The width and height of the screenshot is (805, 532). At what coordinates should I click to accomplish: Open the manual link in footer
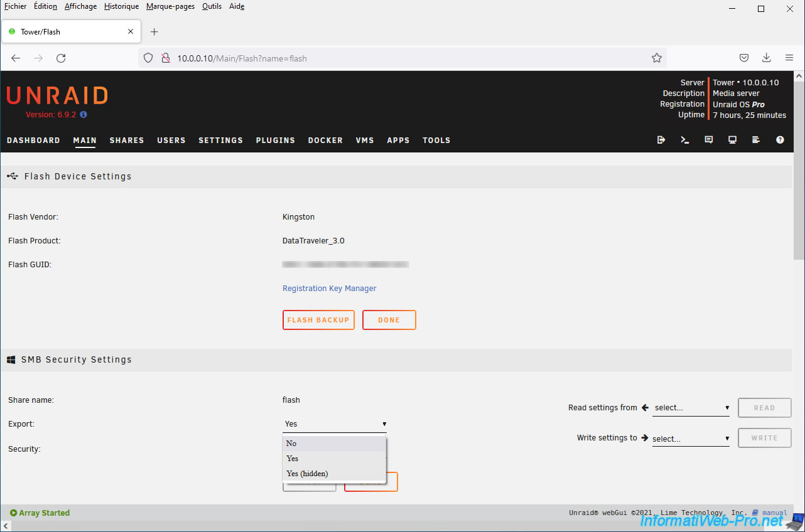[774, 513]
